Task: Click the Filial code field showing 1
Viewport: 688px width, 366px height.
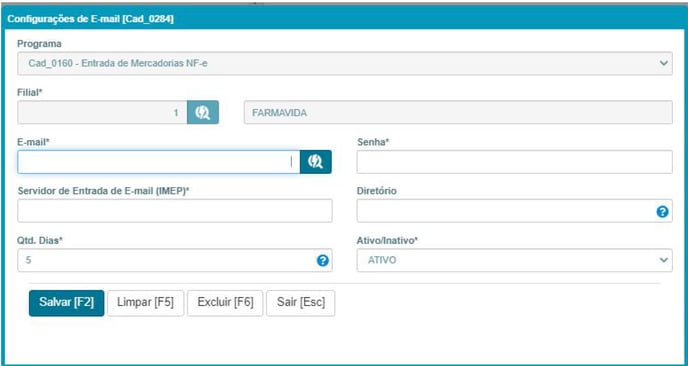Action: click(102, 112)
